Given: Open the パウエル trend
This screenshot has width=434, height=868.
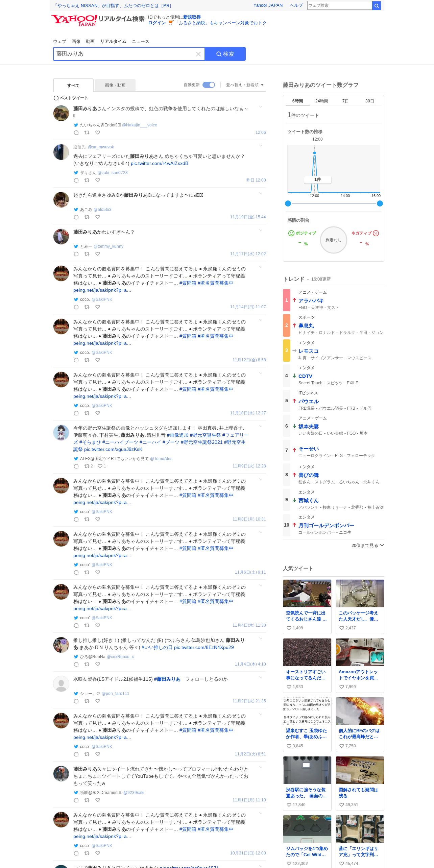Looking at the screenshot, I should pos(309,402).
